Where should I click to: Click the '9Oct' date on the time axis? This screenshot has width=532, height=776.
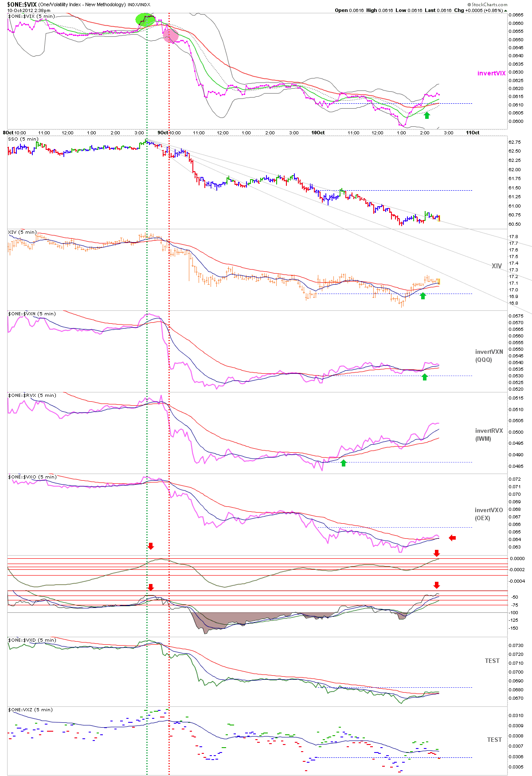(163, 133)
